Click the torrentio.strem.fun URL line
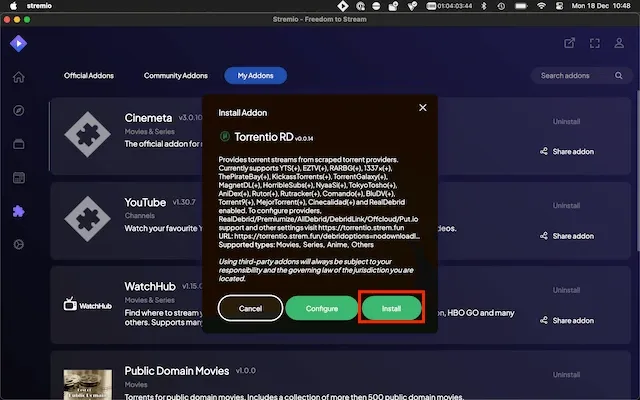 click(x=319, y=236)
